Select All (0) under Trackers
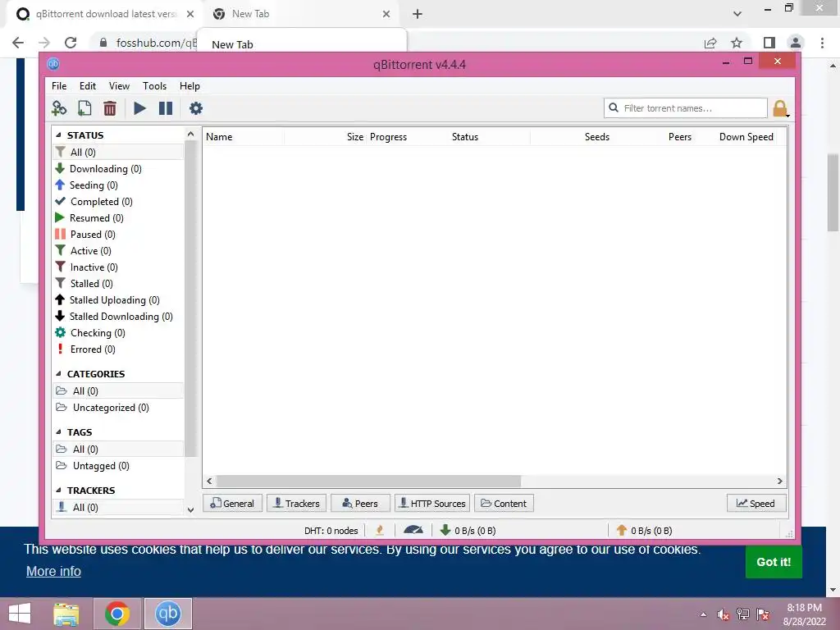The image size is (840, 630). click(118, 507)
